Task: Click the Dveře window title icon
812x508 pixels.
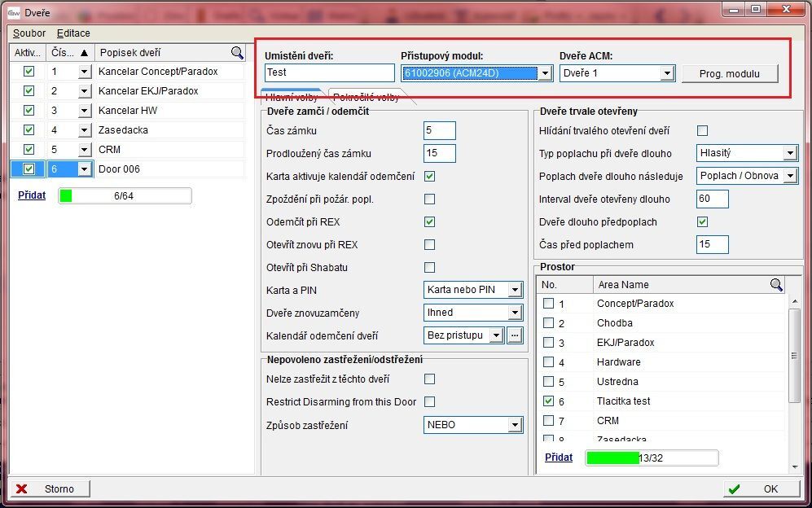Action: click(14, 13)
